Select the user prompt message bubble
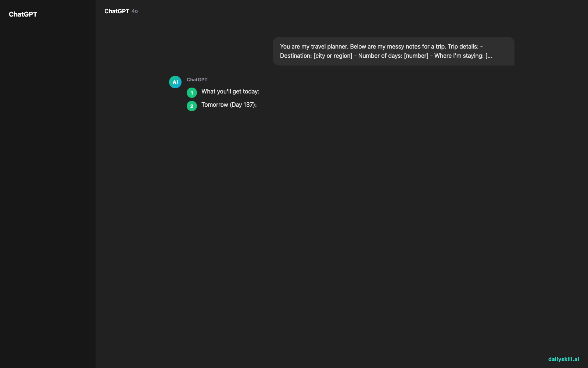Screen dimensions: 588x368 pos(393,51)
